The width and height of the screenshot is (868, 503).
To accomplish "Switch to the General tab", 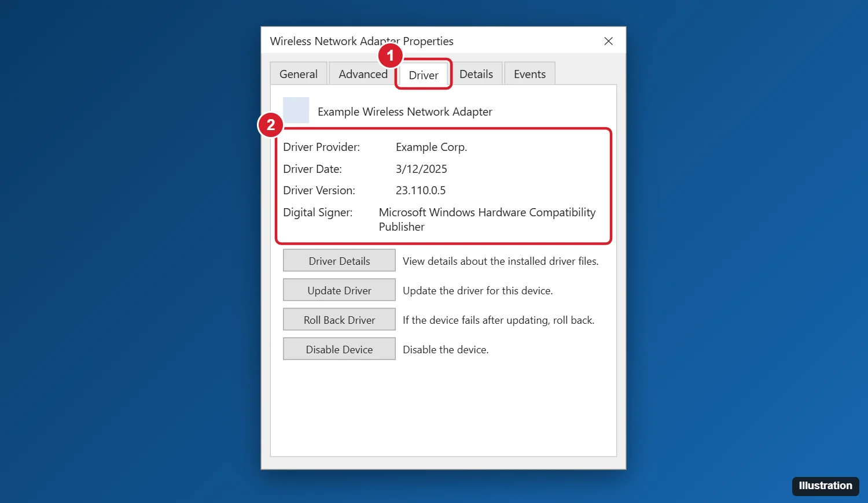I will pos(299,74).
